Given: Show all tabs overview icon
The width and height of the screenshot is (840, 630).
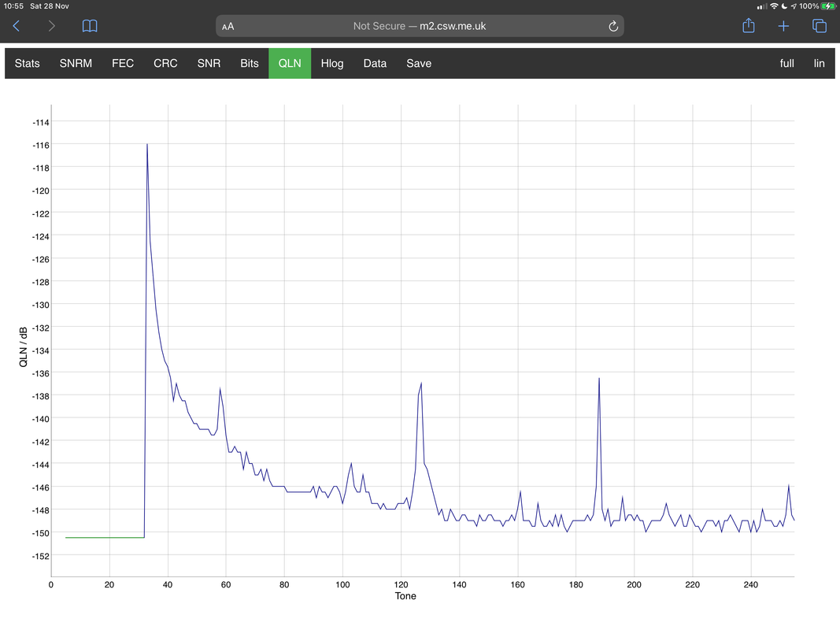Looking at the screenshot, I should coord(819,26).
